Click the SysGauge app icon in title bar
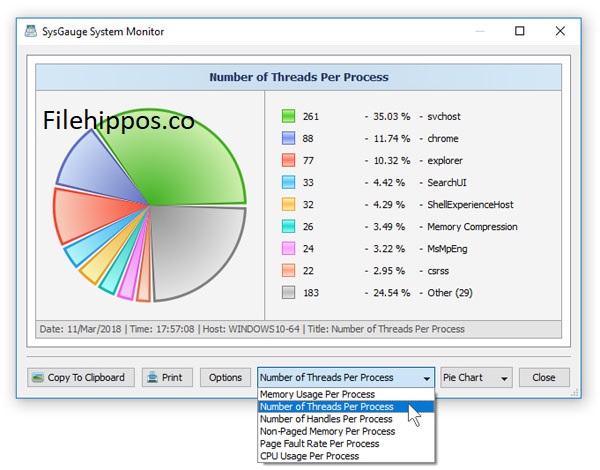Image resolution: width=600 pixels, height=470 pixels. tap(33, 31)
